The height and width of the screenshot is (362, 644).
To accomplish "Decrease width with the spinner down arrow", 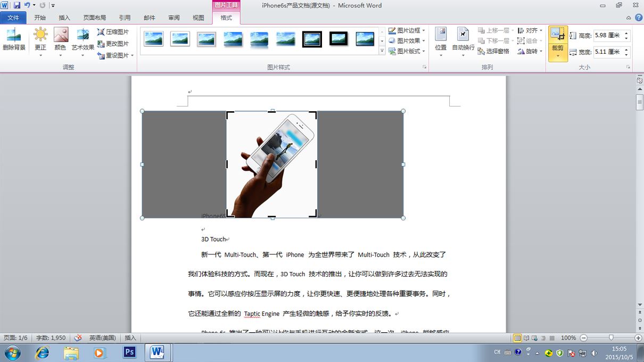I will point(626,55).
